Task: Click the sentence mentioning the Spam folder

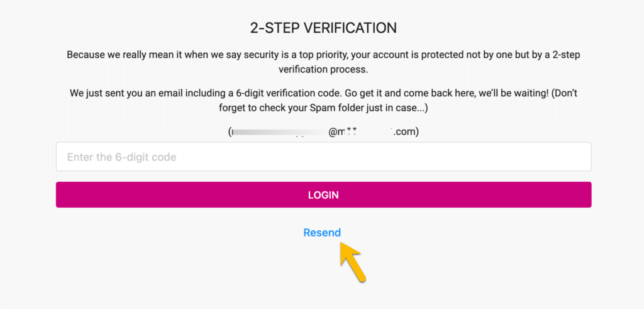Action: (x=324, y=101)
